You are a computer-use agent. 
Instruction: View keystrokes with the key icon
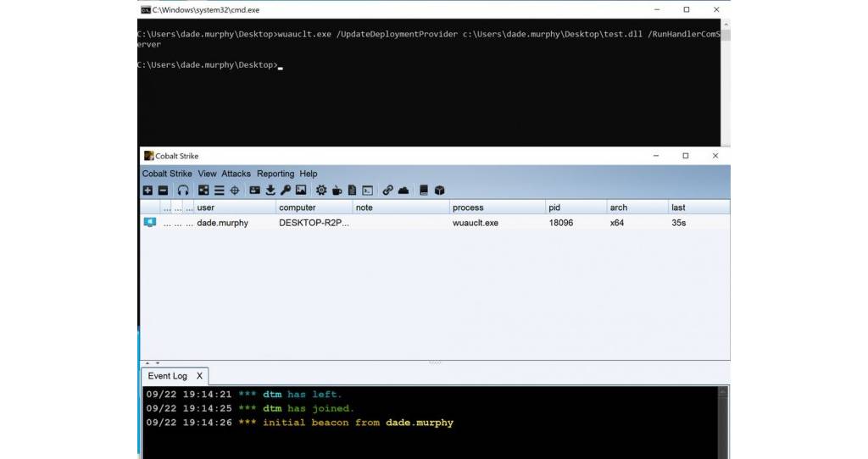click(x=286, y=191)
